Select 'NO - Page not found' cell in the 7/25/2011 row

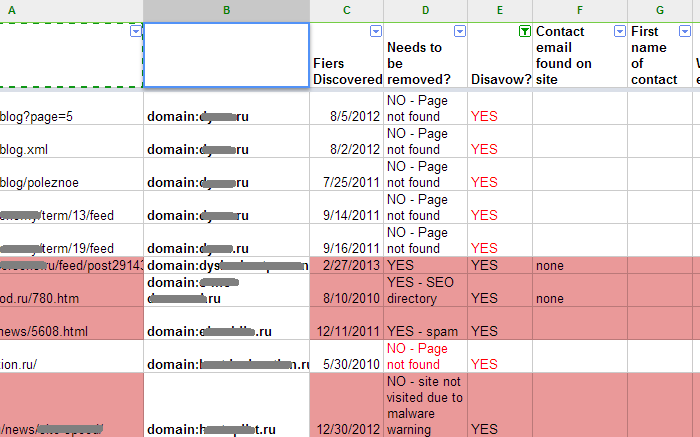(x=425, y=174)
